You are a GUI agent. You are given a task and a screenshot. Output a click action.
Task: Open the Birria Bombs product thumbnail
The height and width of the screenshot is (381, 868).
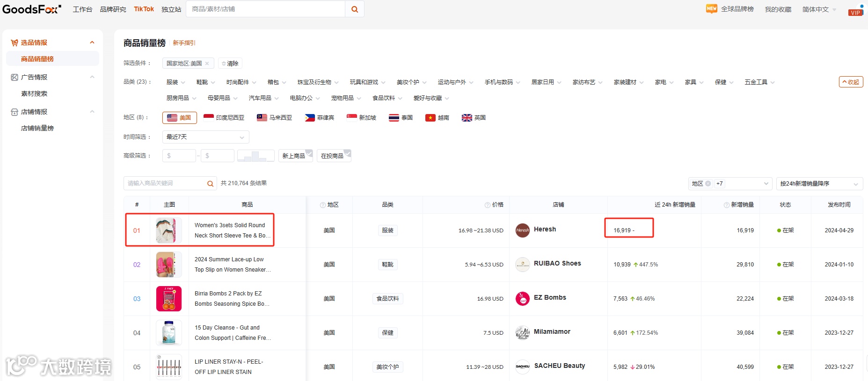169,299
